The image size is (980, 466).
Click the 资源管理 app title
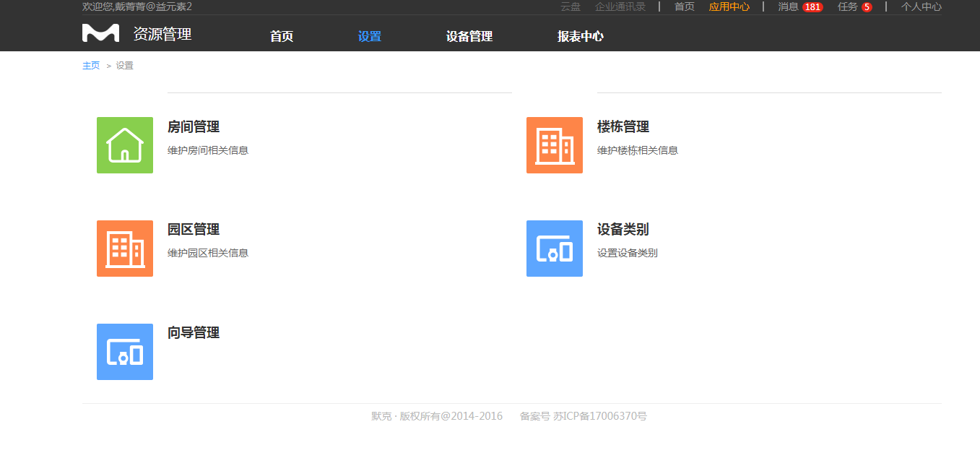(x=162, y=34)
